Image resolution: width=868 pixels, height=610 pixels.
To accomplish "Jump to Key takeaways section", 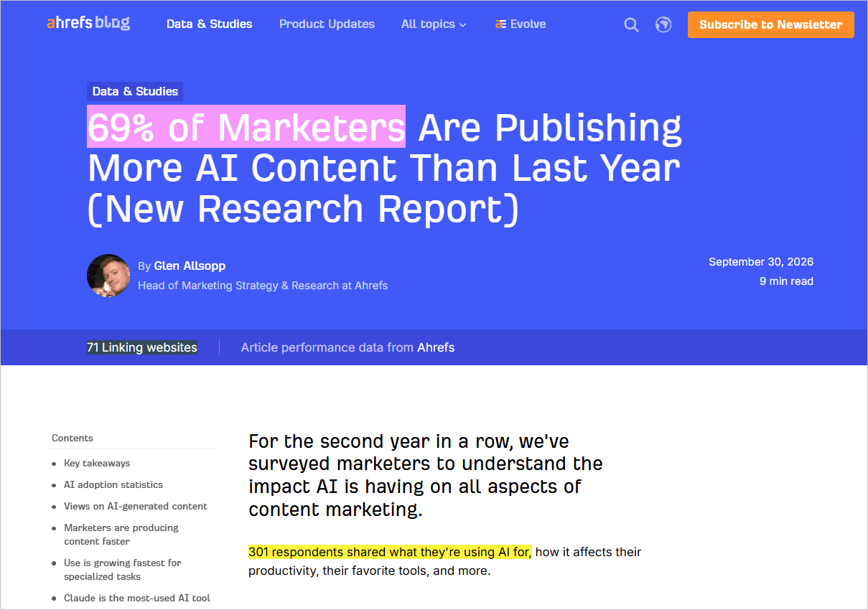I will click(97, 464).
